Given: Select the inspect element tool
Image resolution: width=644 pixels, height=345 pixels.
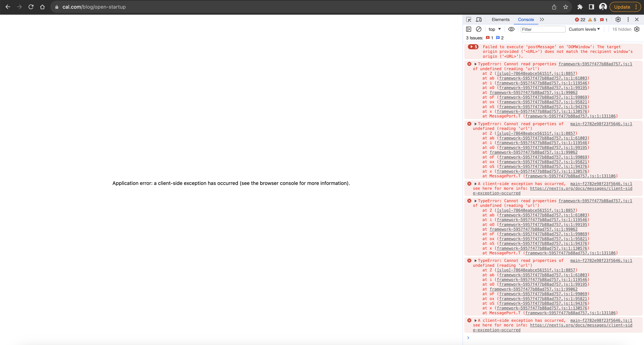Looking at the screenshot, I should pyautogui.click(x=469, y=19).
